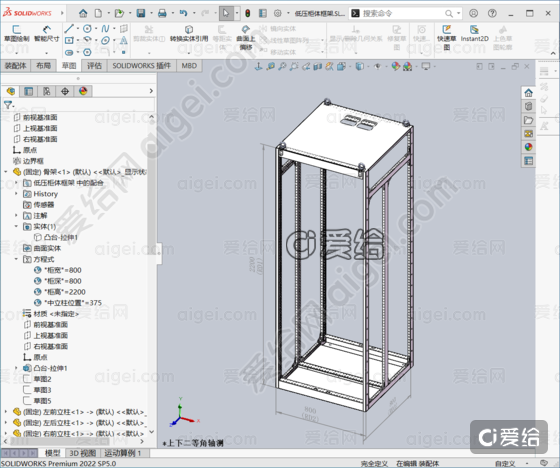Click the Help question mark icon
This screenshot has width=560, height=468.
pyautogui.click(x=492, y=14)
